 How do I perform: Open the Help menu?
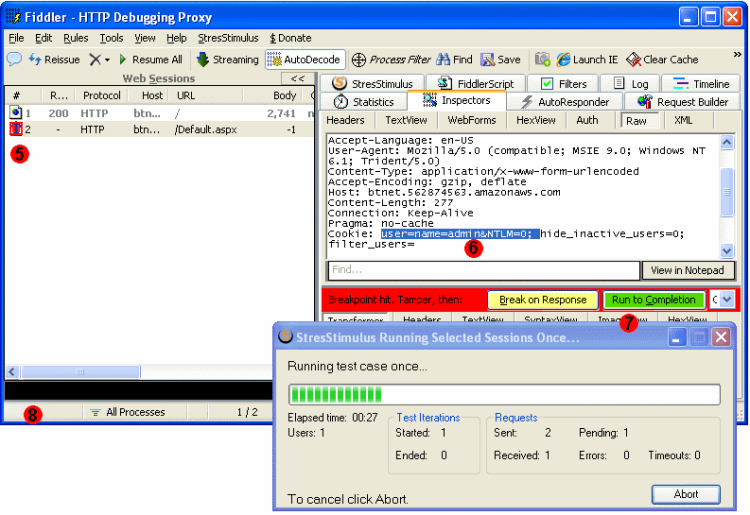pyautogui.click(x=176, y=38)
